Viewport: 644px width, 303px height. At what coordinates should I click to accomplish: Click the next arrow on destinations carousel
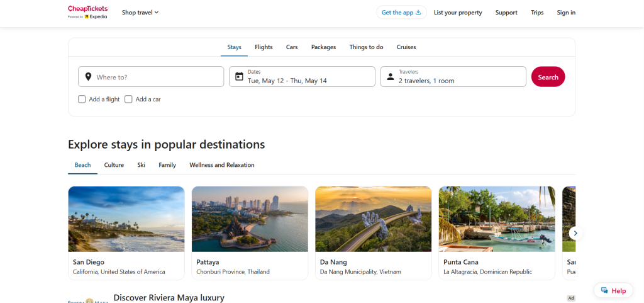click(575, 233)
